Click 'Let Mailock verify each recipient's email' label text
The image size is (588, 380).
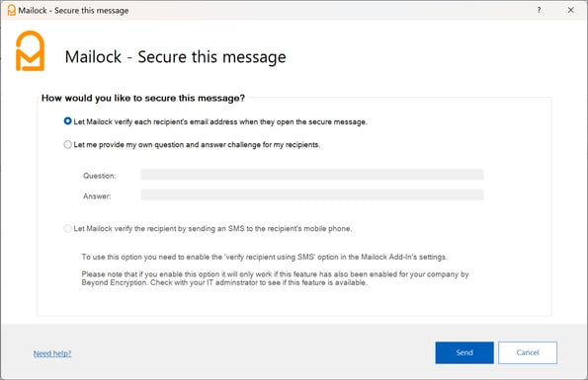[x=220, y=121]
